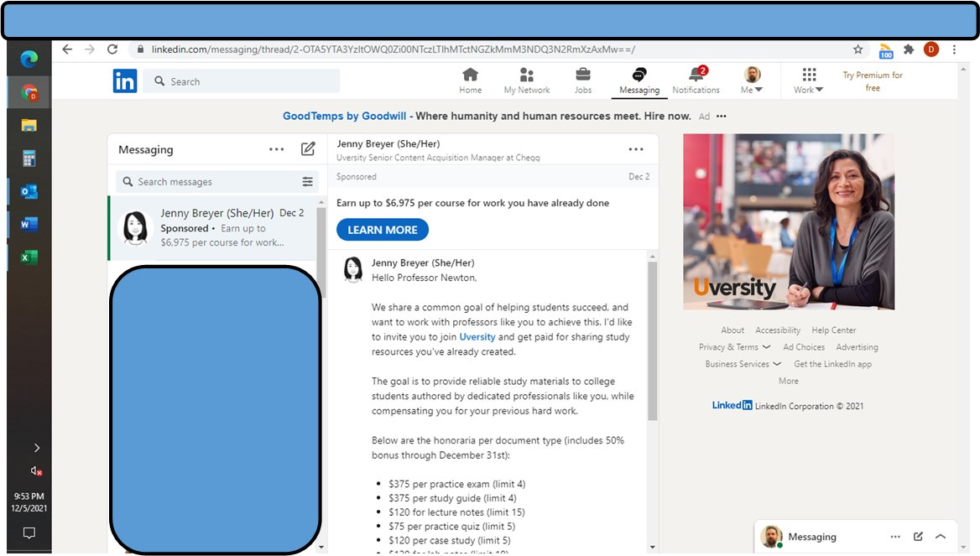The image size is (980, 556).
Task: Show hidden tray icons chevron
Action: 37,448
